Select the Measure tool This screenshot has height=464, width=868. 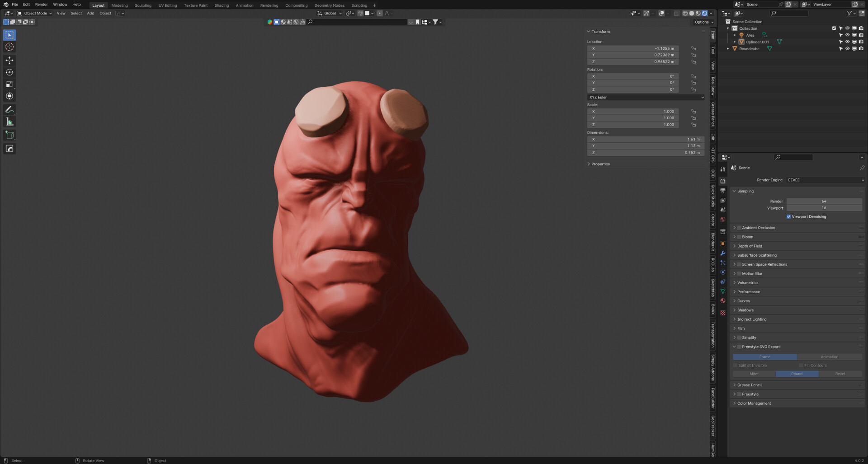point(9,122)
